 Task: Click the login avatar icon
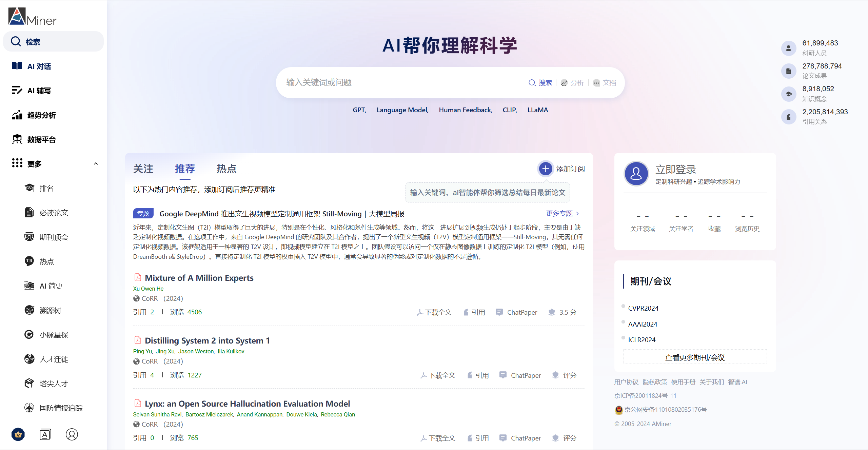point(636,174)
